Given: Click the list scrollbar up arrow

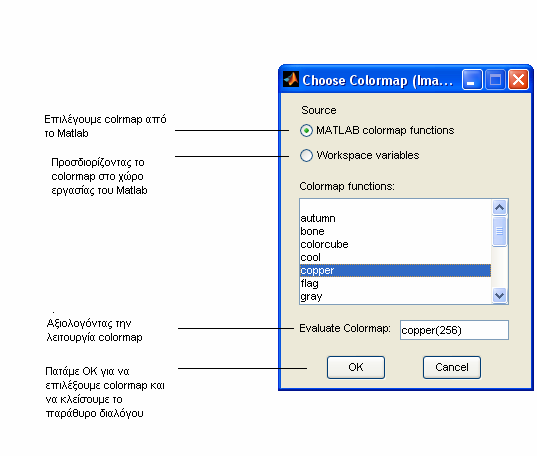Looking at the screenshot, I should pyautogui.click(x=499, y=207).
